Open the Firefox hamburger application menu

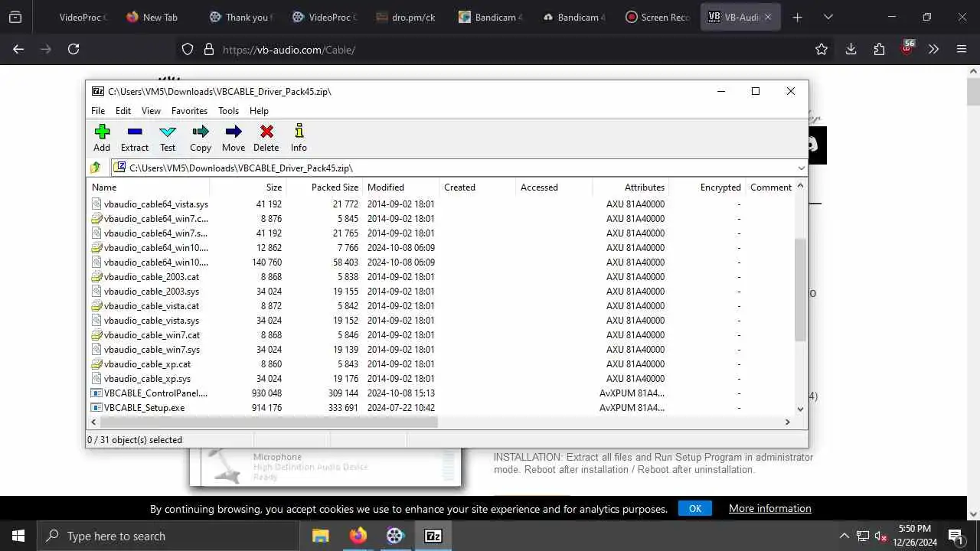click(962, 49)
